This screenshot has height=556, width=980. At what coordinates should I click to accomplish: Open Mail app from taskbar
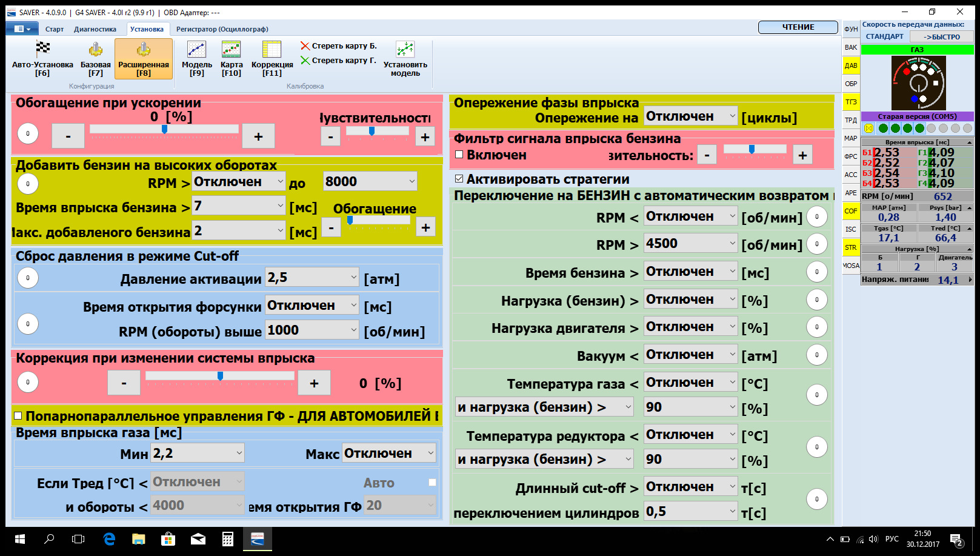[198, 539]
